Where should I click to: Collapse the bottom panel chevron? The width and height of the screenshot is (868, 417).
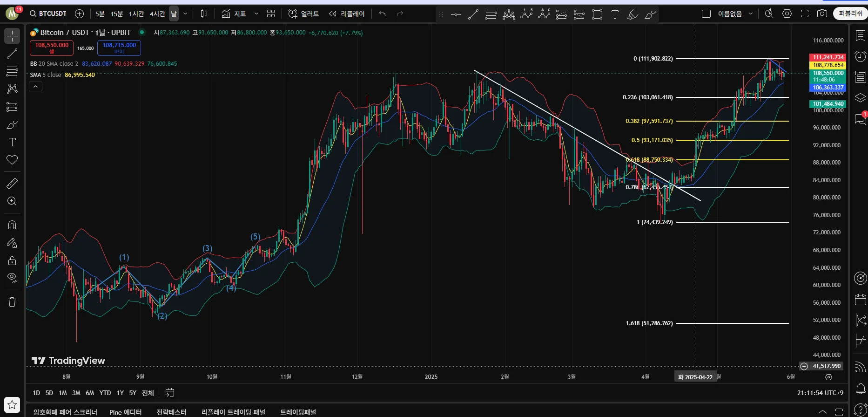pyautogui.click(x=822, y=412)
